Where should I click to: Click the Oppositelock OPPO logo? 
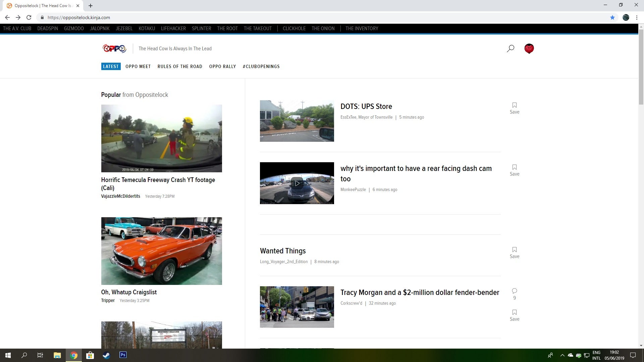click(x=114, y=49)
